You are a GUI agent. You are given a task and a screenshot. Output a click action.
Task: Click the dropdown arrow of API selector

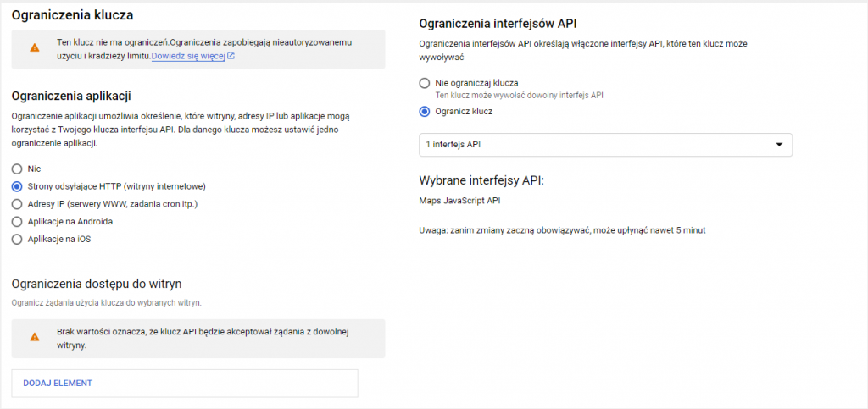[x=778, y=145]
